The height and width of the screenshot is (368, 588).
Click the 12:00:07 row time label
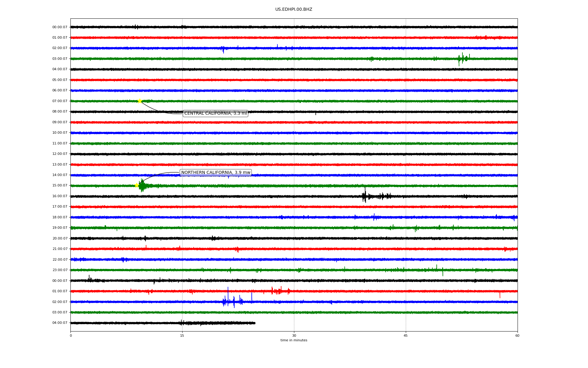click(x=60, y=154)
